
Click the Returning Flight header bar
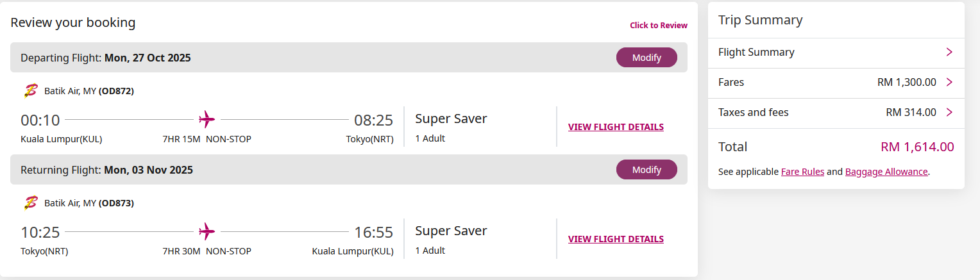(349, 170)
